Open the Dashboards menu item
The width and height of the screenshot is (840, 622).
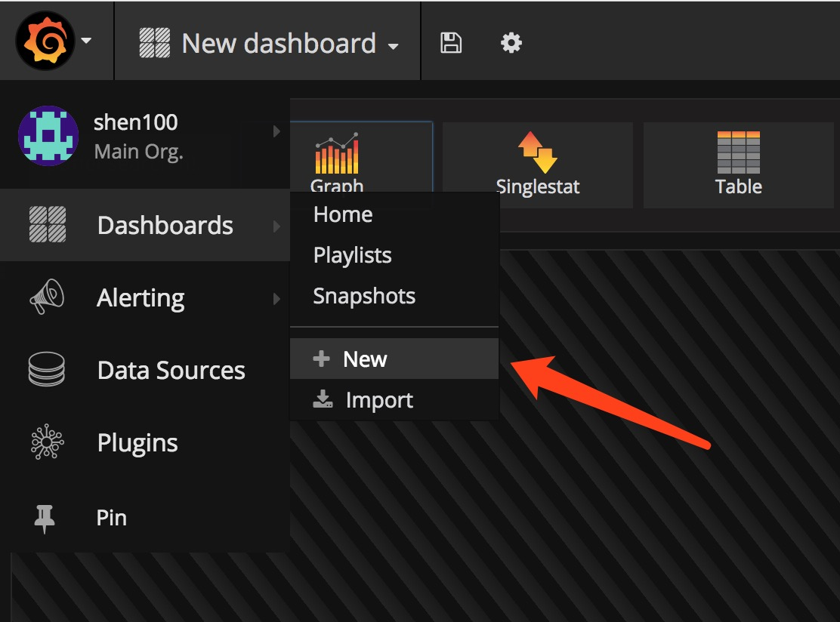click(144, 225)
